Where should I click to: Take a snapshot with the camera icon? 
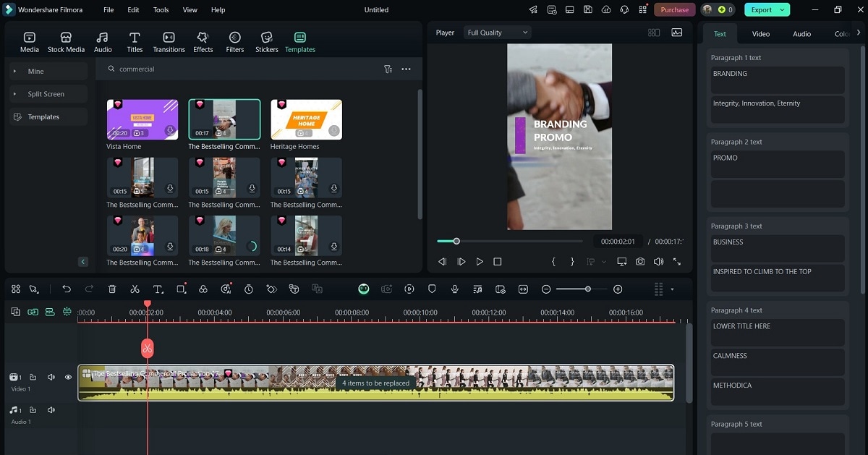[640, 262]
